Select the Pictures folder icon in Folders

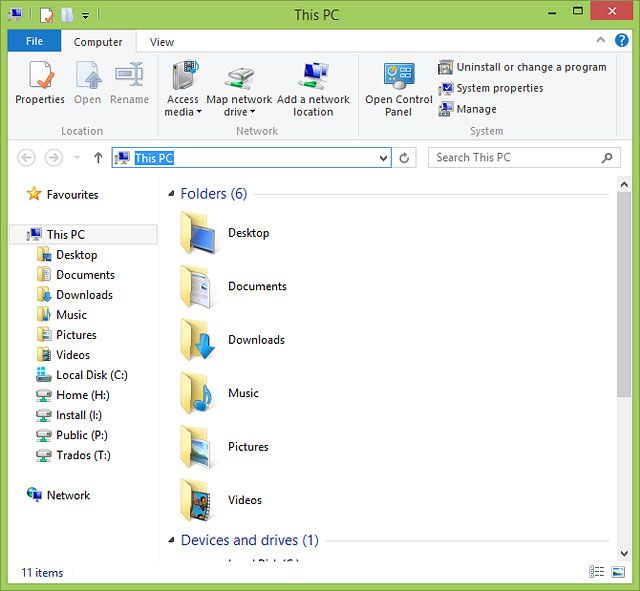coord(196,447)
